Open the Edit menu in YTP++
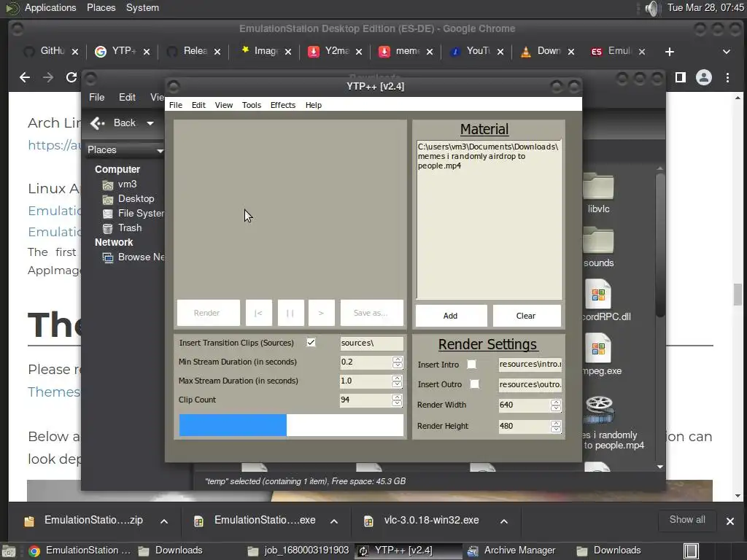The image size is (747, 560). (x=198, y=105)
